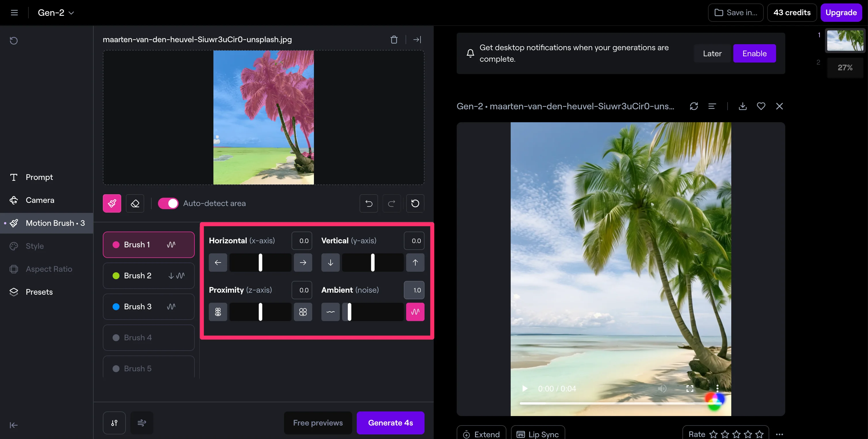Image resolution: width=868 pixels, height=439 pixels.
Task: Click the Generate 4s button
Action: tap(390, 423)
